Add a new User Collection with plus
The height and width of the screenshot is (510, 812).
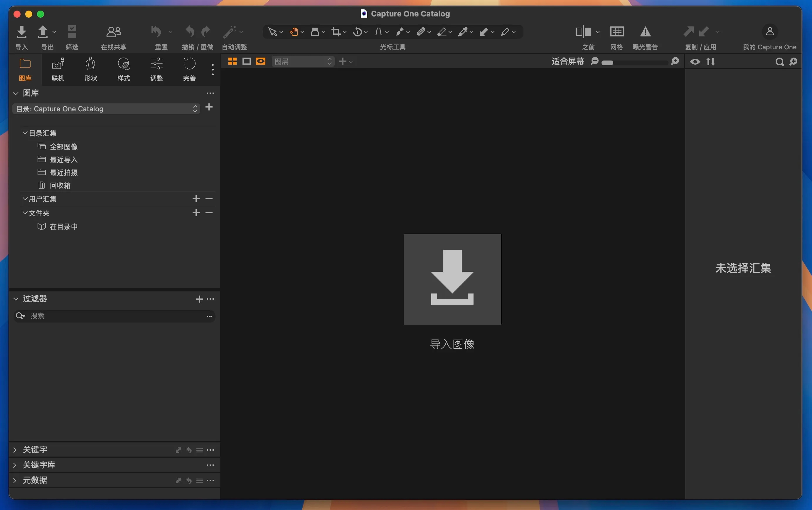coord(196,199)
